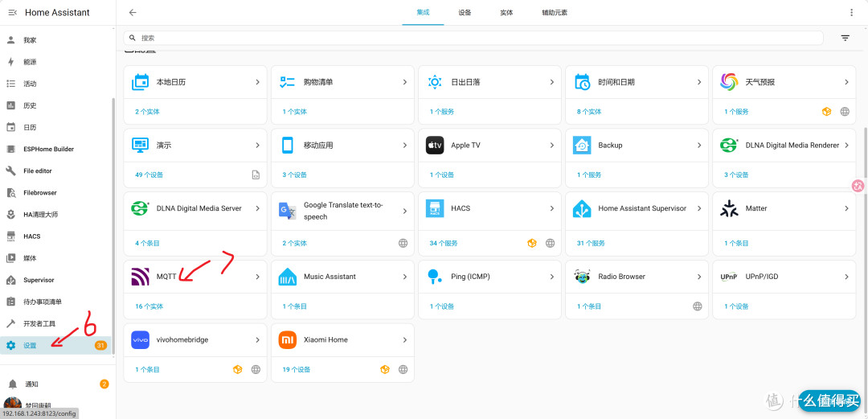The height and width of the screenshot is (419, 868).
Task: Expand the Apple TV card chevron
Action: [552, 146]
